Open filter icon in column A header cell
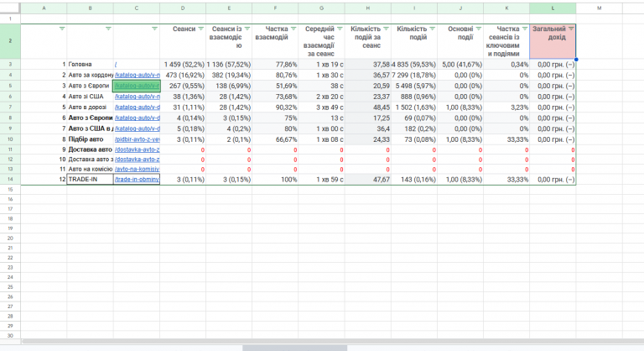Screen dimensions: 644x351 [62, 29]
